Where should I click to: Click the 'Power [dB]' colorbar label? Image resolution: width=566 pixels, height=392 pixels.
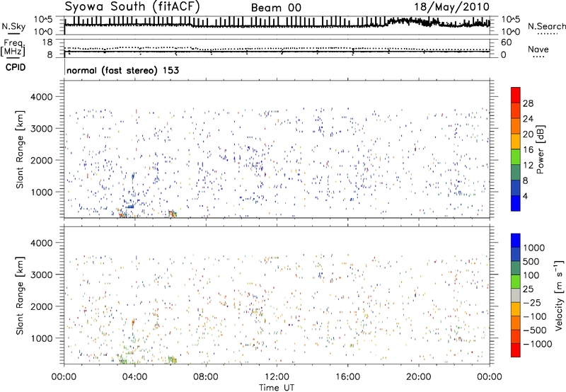pos(541,149)
